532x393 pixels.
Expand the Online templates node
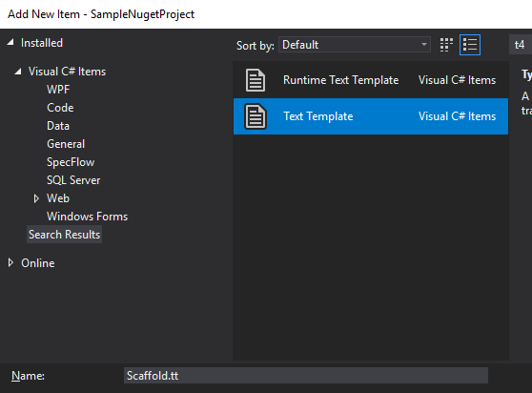pos(10,262)
